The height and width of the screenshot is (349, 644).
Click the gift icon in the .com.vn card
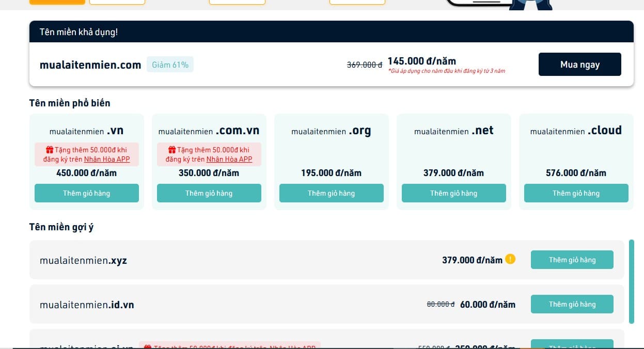[172, 150]
